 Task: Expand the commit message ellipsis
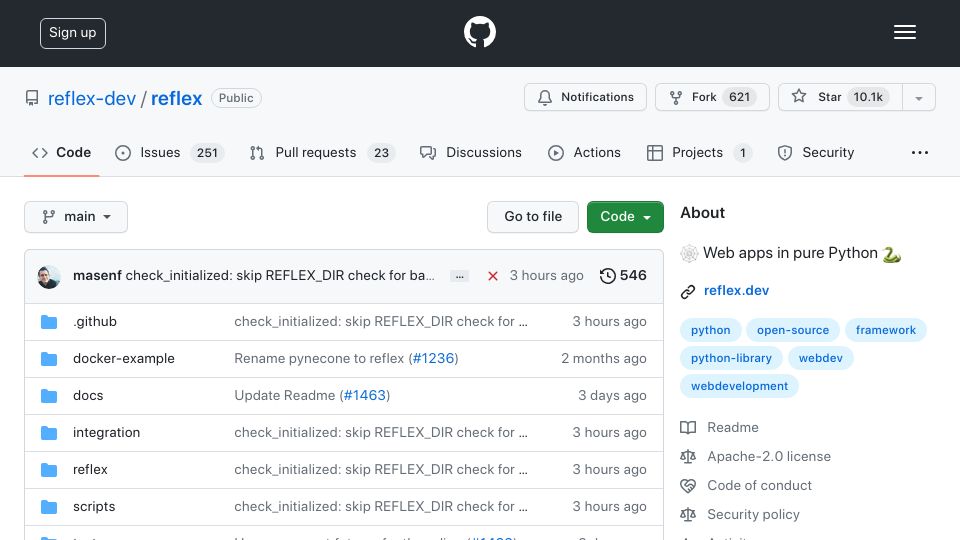click(x=459, y=277)
